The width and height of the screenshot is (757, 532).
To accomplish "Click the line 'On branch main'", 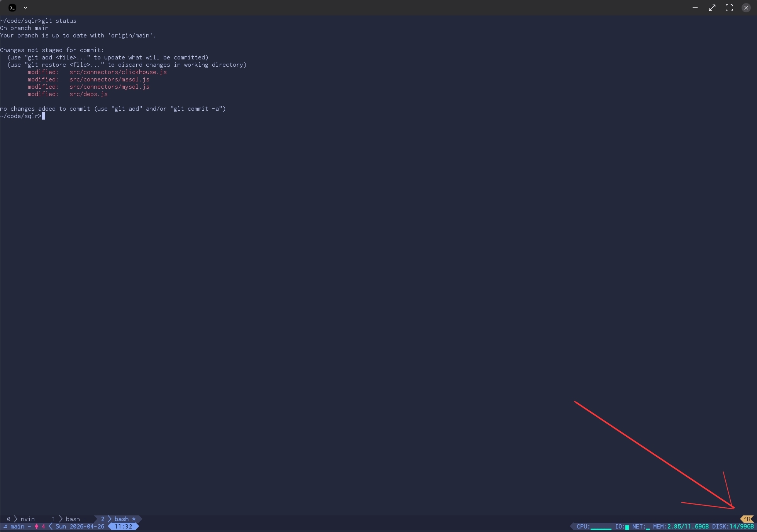I will (24, 28).
